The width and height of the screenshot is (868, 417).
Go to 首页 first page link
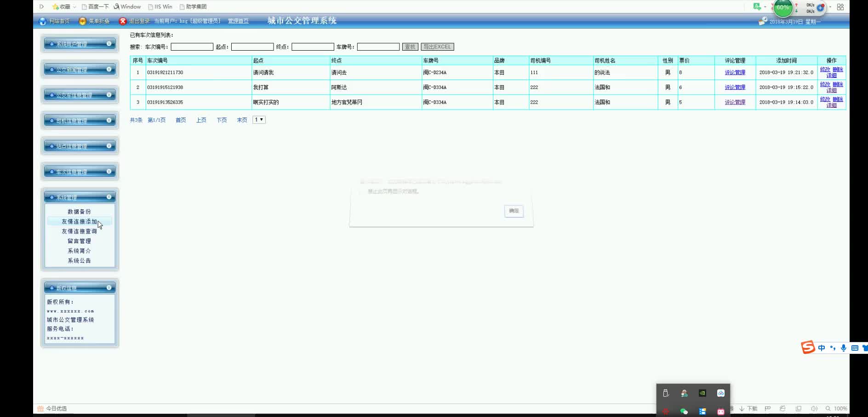click(181, 120)
